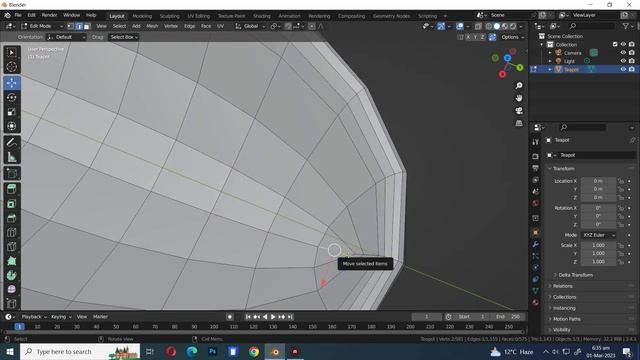Click Location X value field
The image size is (640, 360).
pos(598,181)
